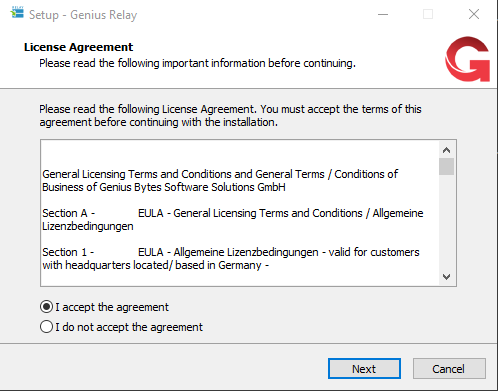Click the empty scrollbar track below the thumb

click(446, 222)
